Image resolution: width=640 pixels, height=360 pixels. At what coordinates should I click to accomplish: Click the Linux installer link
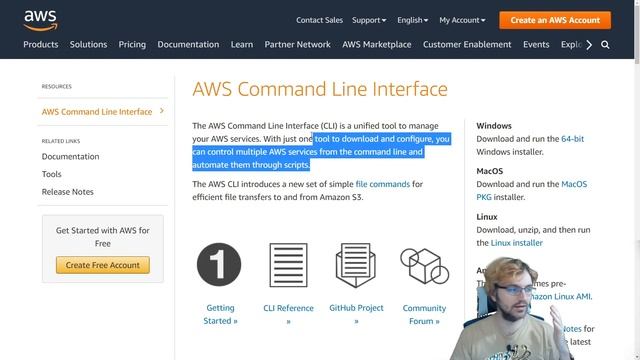click(x=516, y=243)
